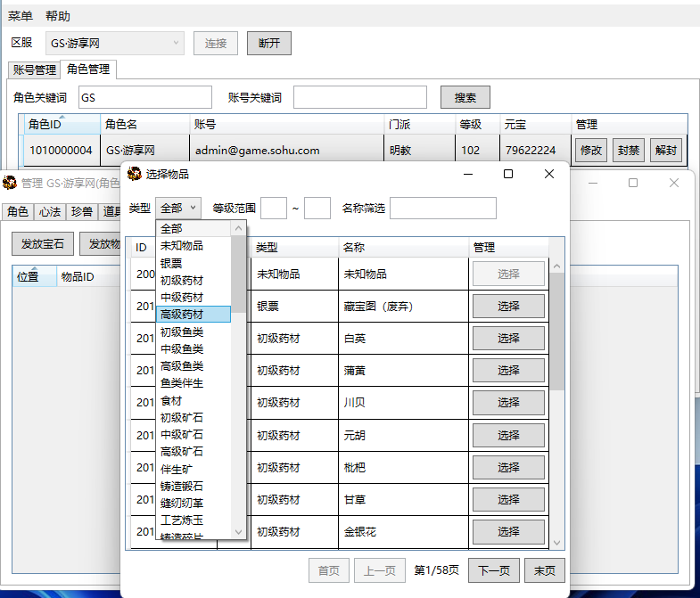Open the 帮助 menu
Screen dimensions: 700x598
pyautogui.click(x=58, y=16)
